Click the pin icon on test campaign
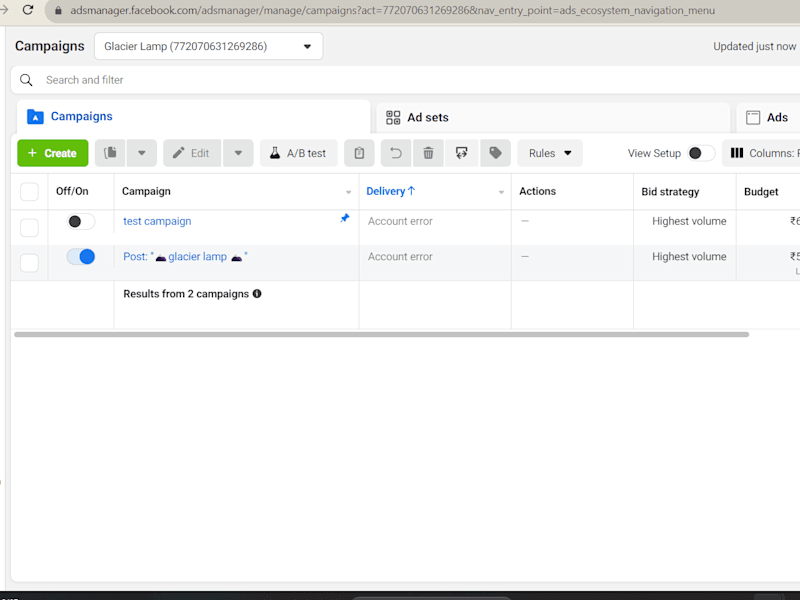 click(345, 218)
